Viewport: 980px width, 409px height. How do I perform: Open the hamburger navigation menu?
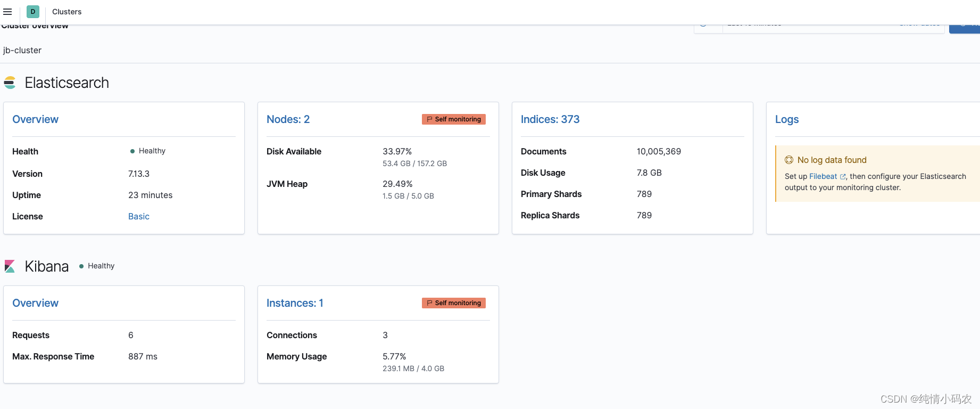[7, 12]
